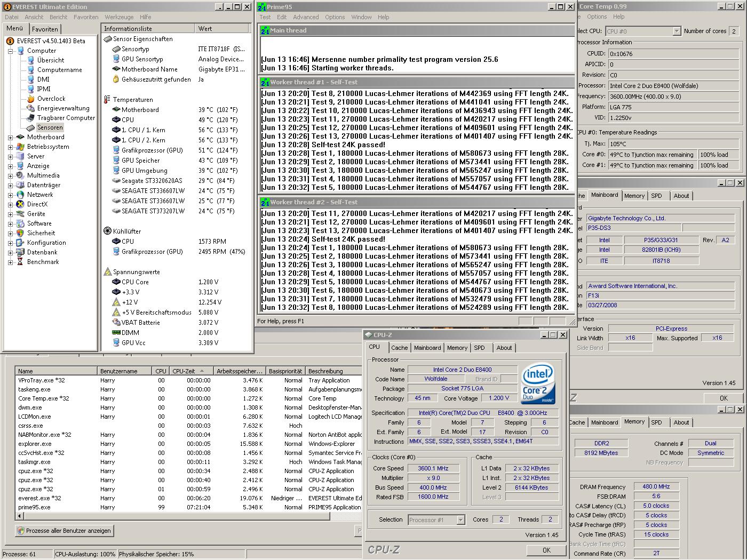The height and width of the screenshot is (560, 747).
Task: Expand the Datenbank tree node
Action: coord(10,253)
